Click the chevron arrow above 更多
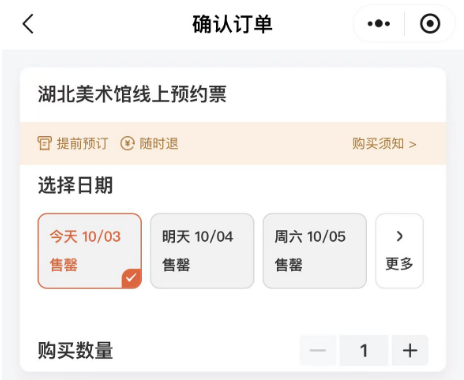The height and width of the screenshot is (380, 464). coord(400,236)
